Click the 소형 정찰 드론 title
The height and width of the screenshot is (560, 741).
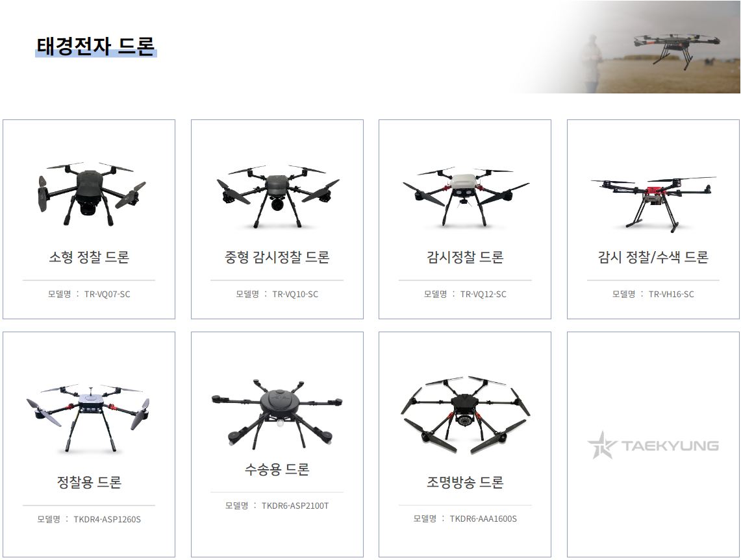(89, 257)
